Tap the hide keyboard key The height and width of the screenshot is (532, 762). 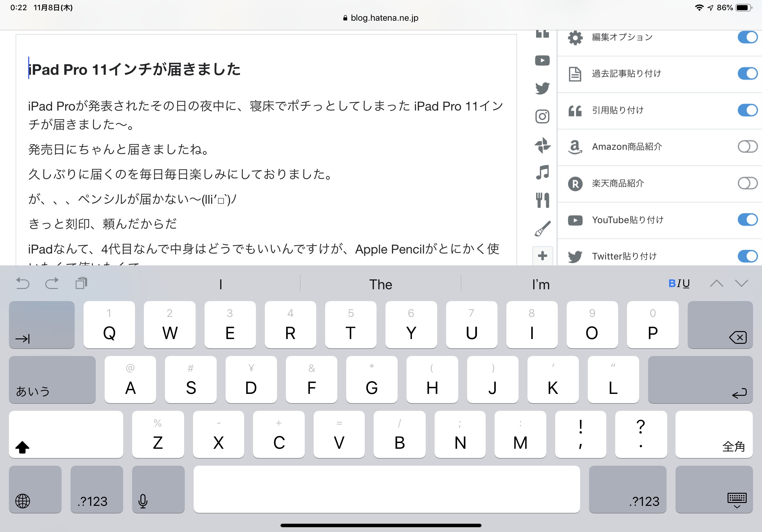pyautogui.click(x=713, y=489)
